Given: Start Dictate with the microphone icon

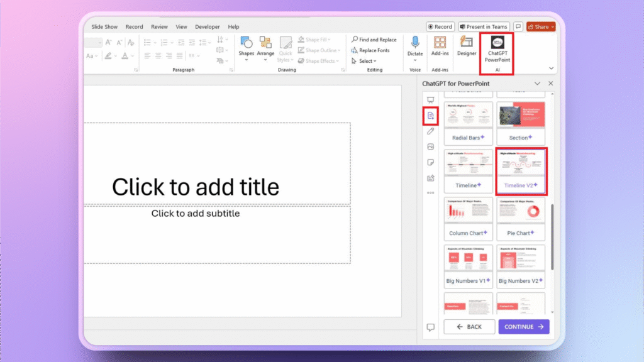Looking at the screenshot, I should coord(415,45).
